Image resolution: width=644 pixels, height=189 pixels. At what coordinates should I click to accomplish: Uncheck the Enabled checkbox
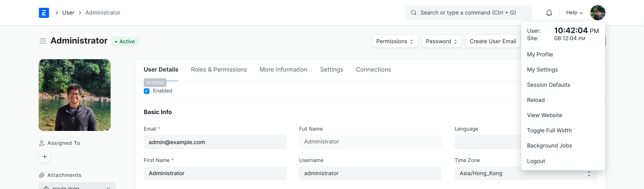[147, 91]
